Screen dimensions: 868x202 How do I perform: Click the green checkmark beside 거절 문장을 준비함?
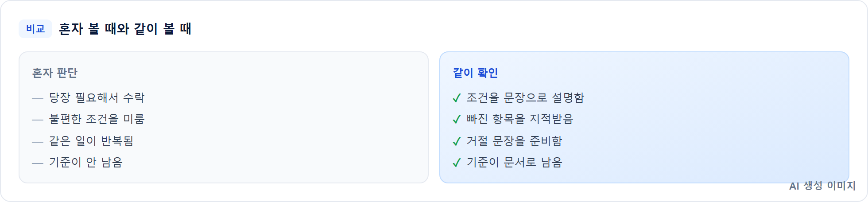coord(457,141)
